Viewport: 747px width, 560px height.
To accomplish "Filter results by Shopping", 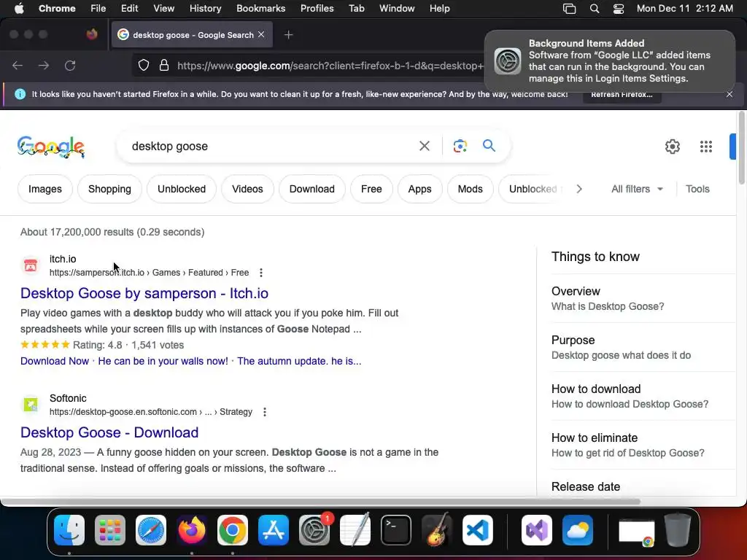I will tap(109, 189).
